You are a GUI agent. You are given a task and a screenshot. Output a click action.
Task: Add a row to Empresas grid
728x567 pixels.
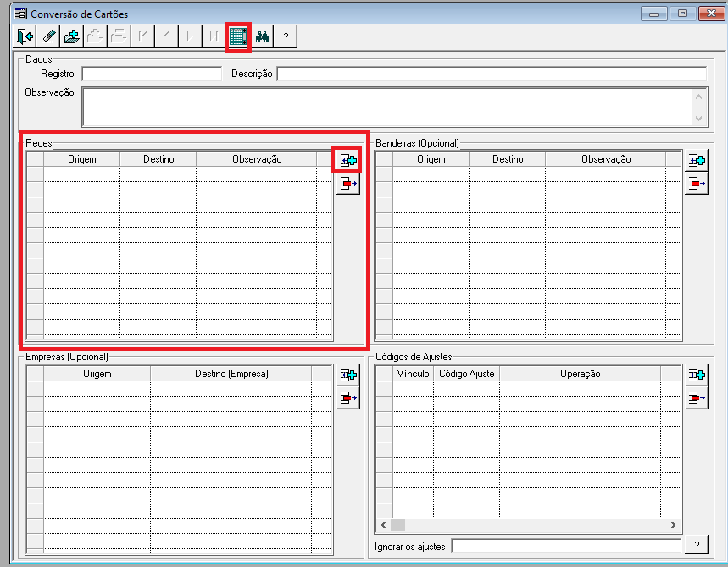[348, 375]
